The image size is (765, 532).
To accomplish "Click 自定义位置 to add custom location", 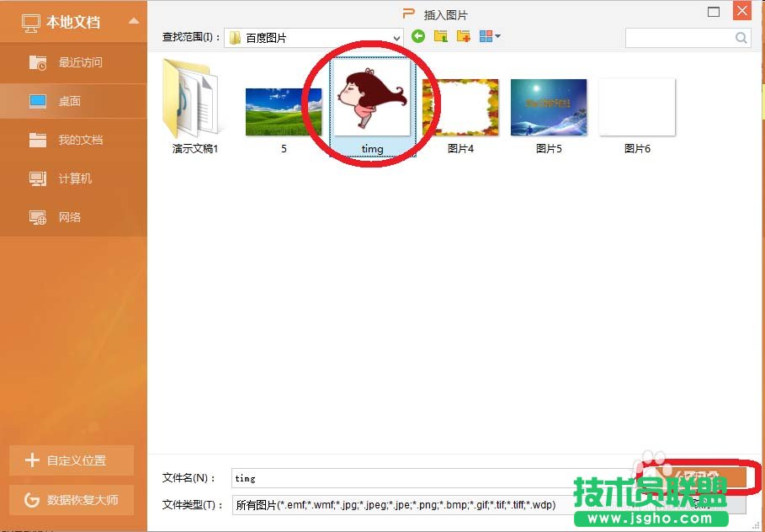I will (72, 460).
